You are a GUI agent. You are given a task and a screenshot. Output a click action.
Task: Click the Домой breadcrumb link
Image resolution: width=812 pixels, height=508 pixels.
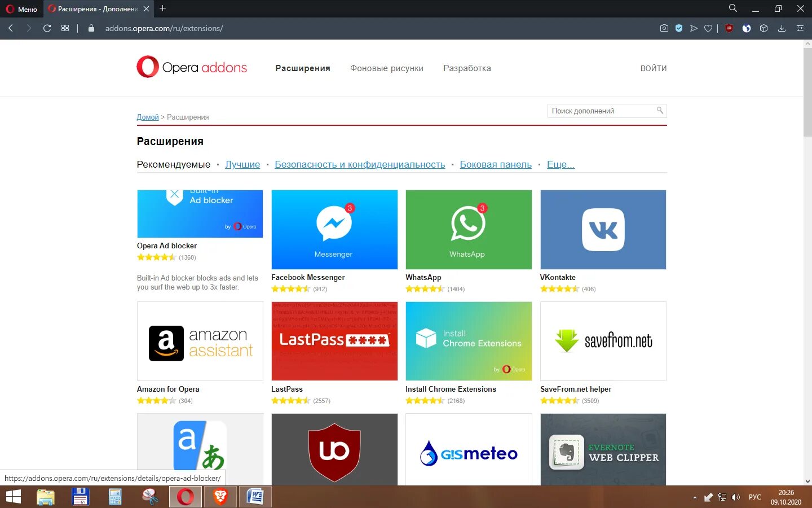[x=148, y=117]
